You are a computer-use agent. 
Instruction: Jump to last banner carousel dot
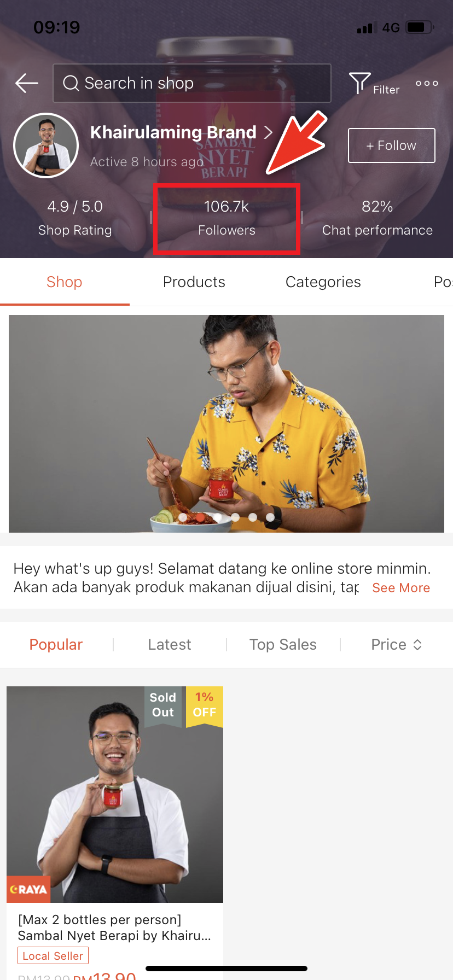270,517
